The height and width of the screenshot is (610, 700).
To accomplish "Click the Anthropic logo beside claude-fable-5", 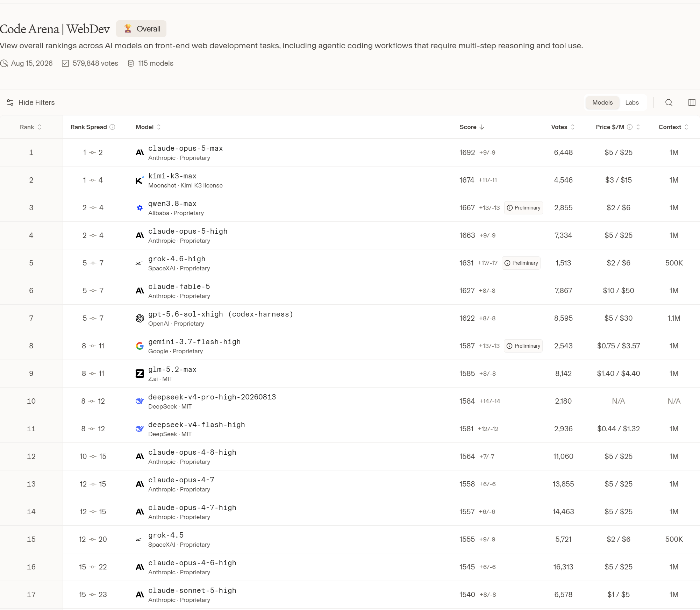I will 140,291.
